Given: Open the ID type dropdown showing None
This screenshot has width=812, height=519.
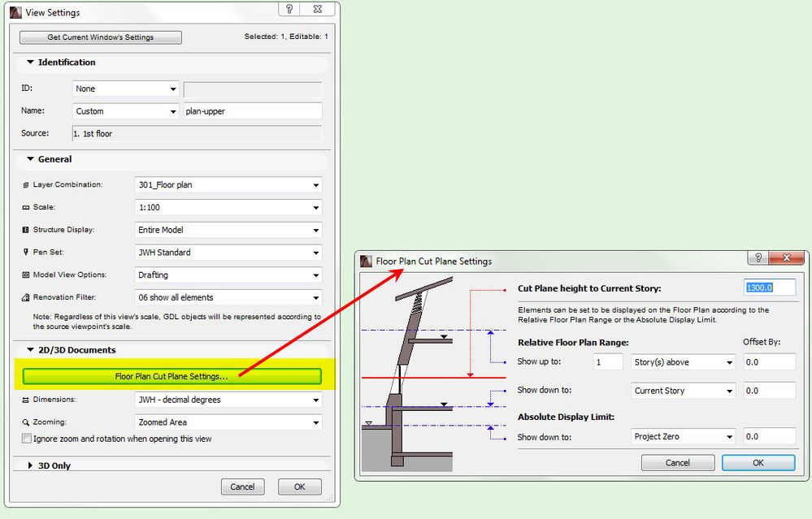Looking at the screenshot, I should tap(126, 89).
